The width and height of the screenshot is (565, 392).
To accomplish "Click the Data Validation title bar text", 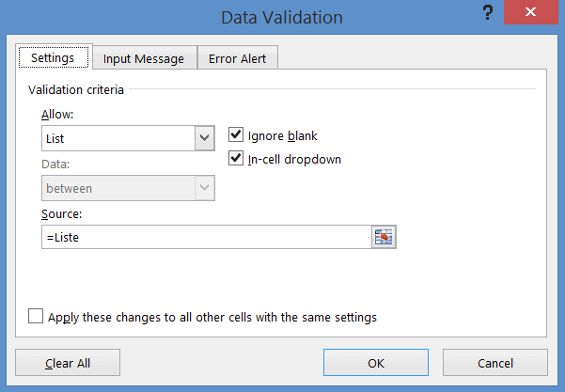I will point(282,17).
